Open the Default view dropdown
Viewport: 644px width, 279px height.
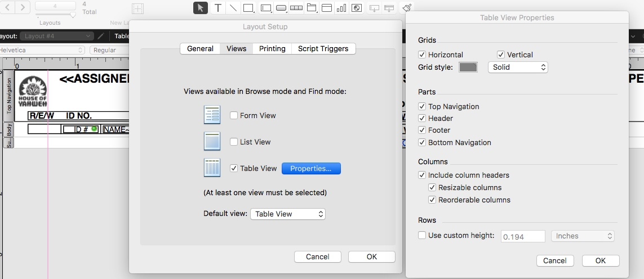click(x=287, y=214)
